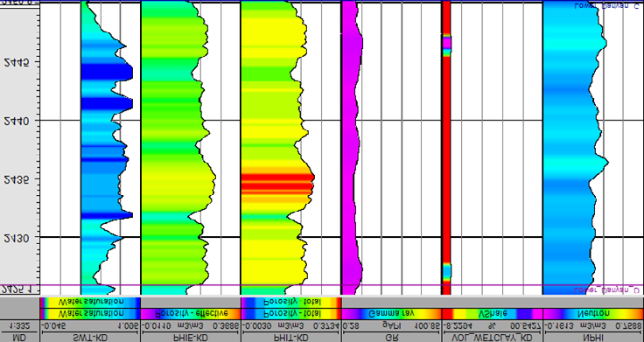644x342 pixels.
Task: Click the 2425.1 depth label
Action: [x=17, y=290]
